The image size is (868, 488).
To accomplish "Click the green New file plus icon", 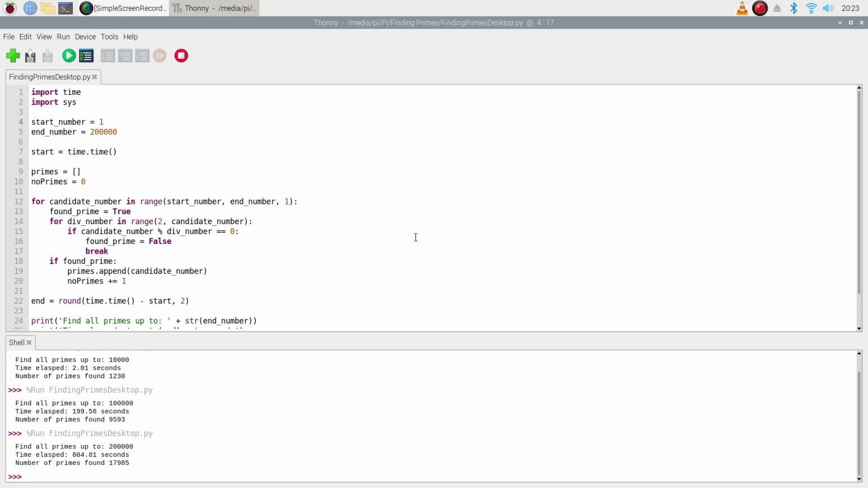I will [x=12, y=56].
